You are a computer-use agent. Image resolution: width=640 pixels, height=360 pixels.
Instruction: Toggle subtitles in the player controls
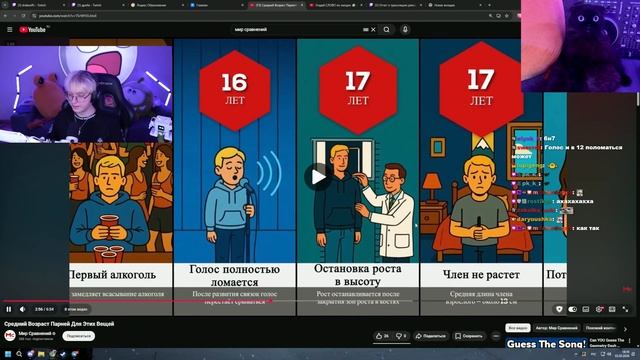click(x=586, y=309)
